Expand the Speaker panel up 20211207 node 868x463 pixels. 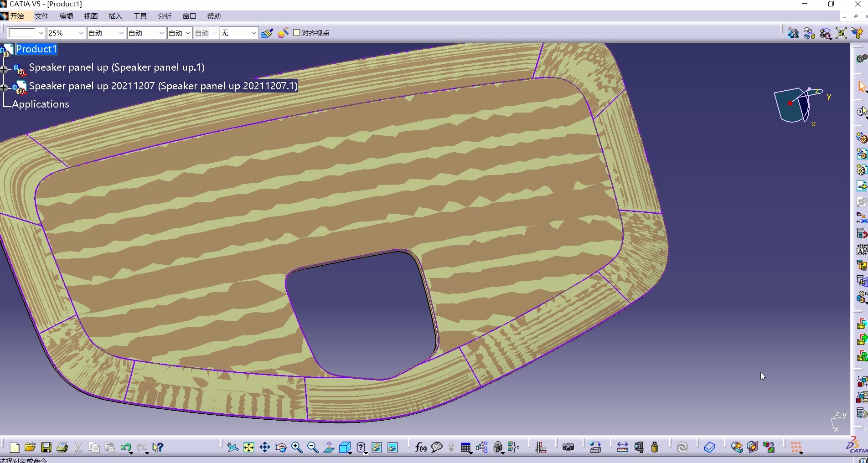coord(5,87)
